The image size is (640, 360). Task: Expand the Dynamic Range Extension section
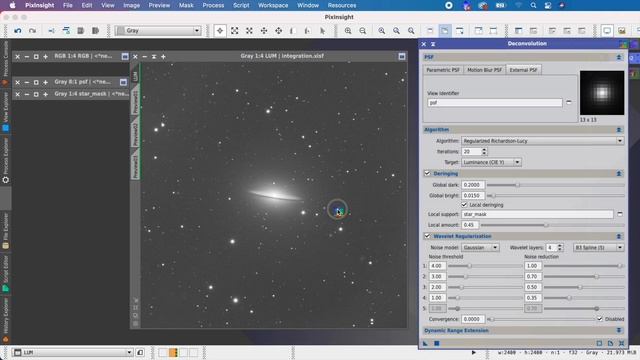[619, 330]
